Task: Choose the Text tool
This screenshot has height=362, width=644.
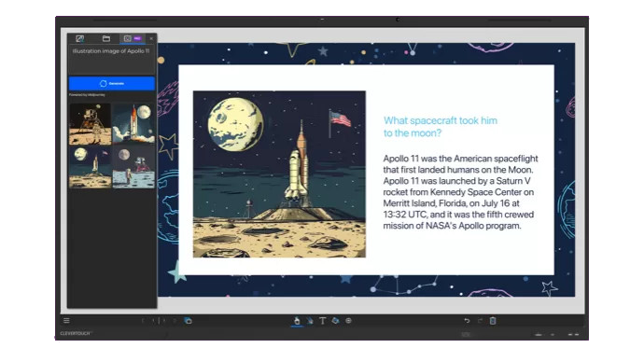Action: [322, 321]
